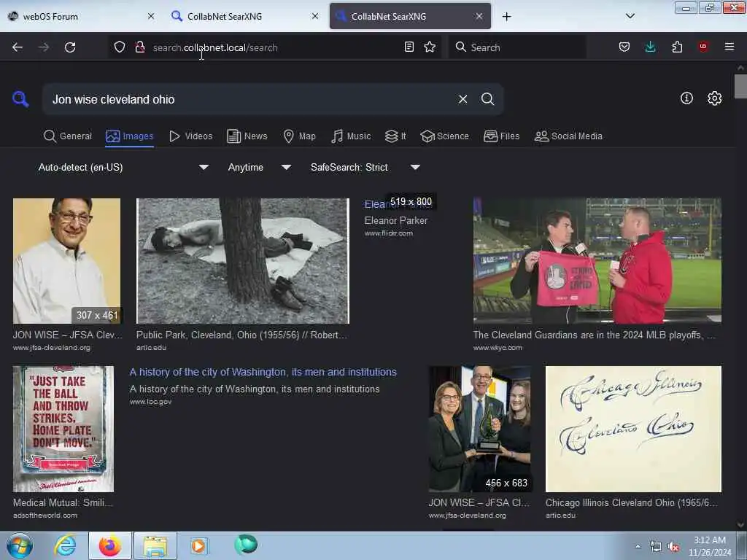Close the active CollabNet SearXNG tab

click(479, 16)
